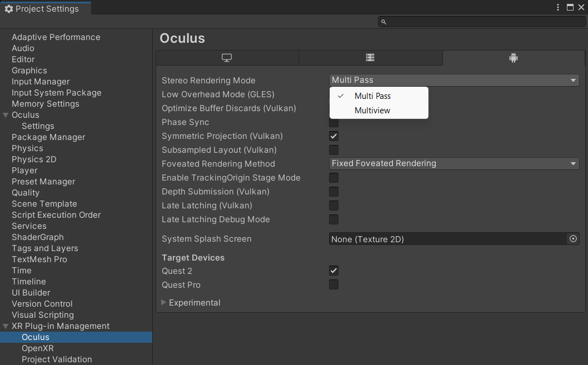Open the texture object picker circle icon

(x=573, y=239)
